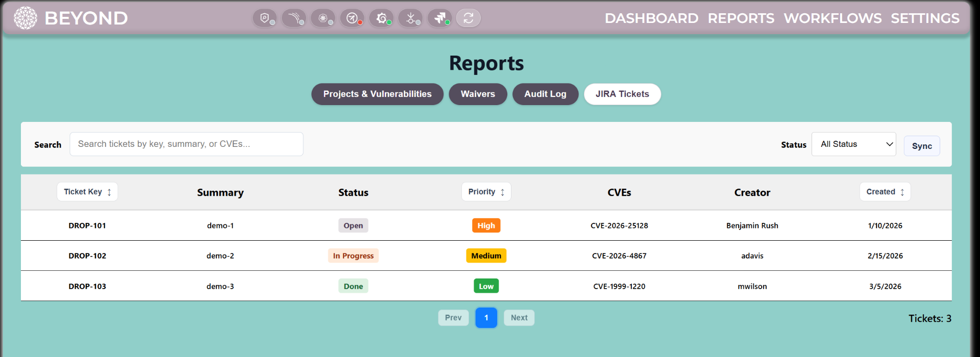Image resolution: width=980 pixels, height=357 pixels.
Task: Click the Low priority badge
Action: 486,286
